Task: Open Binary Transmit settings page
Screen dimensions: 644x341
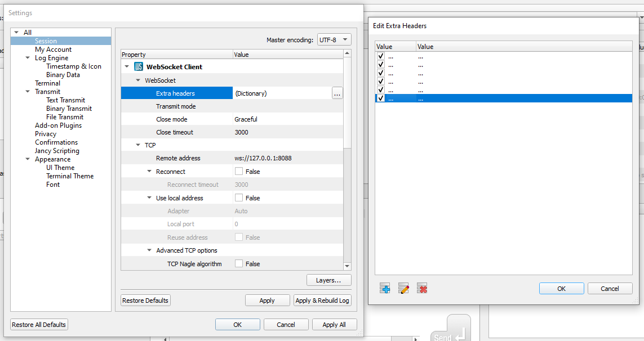Action: coord(69,109)
